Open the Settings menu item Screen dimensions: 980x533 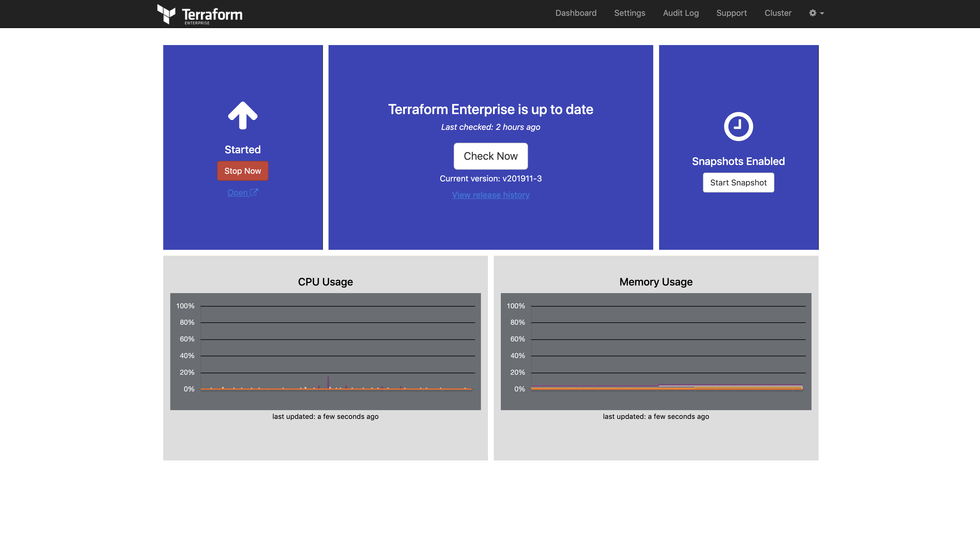[x=630, y=13]
